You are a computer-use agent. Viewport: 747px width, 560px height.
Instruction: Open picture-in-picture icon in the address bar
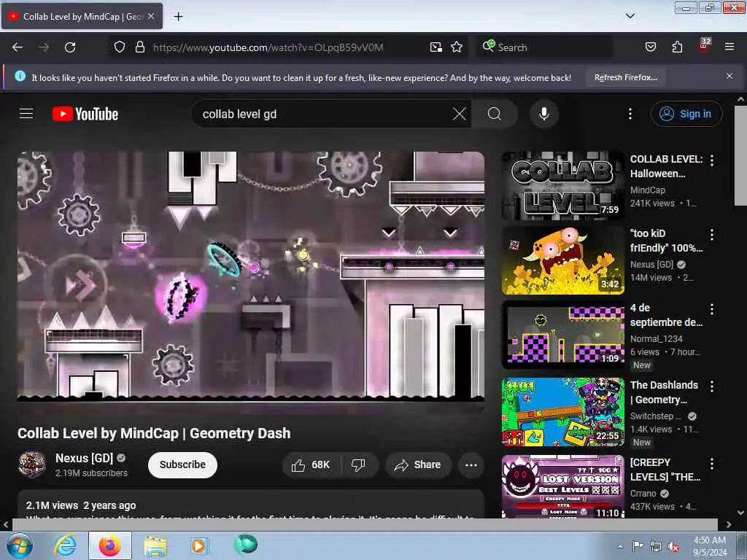[x=436, y=47]
